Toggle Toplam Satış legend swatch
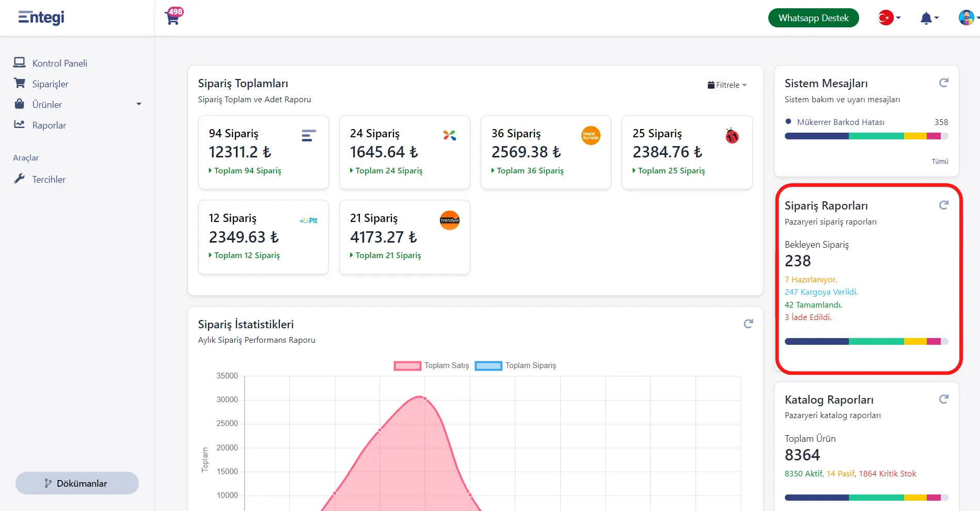 407,366
